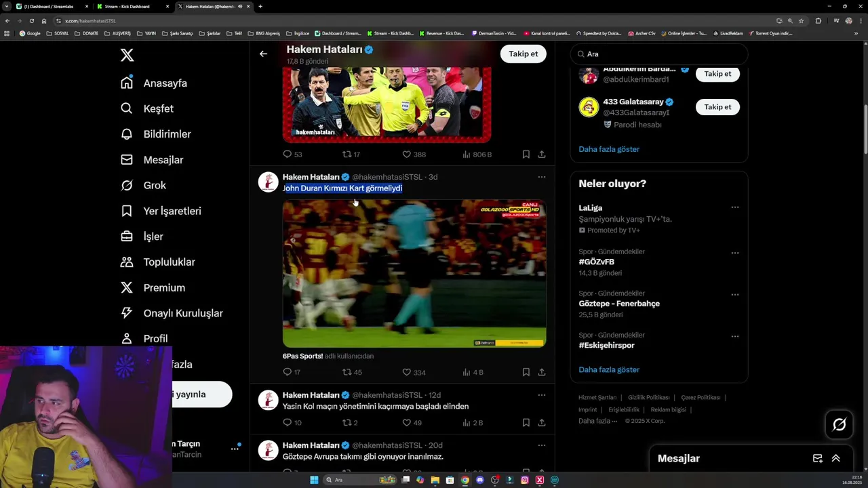Image resolution: width=868 pixels, height=488 pixels.
Task: Open Yer İşaretleri bookmark icon
Action: click(127, 211)
